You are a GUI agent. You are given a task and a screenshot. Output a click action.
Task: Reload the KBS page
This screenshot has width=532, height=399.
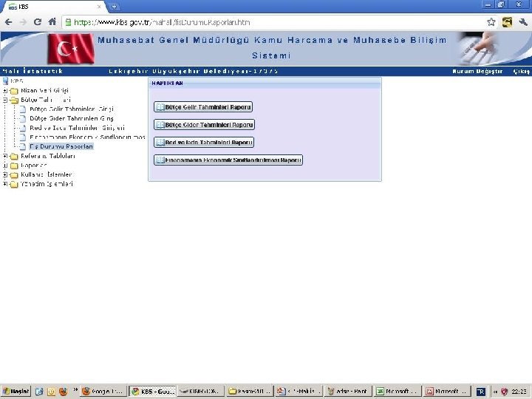pos(38,22)
